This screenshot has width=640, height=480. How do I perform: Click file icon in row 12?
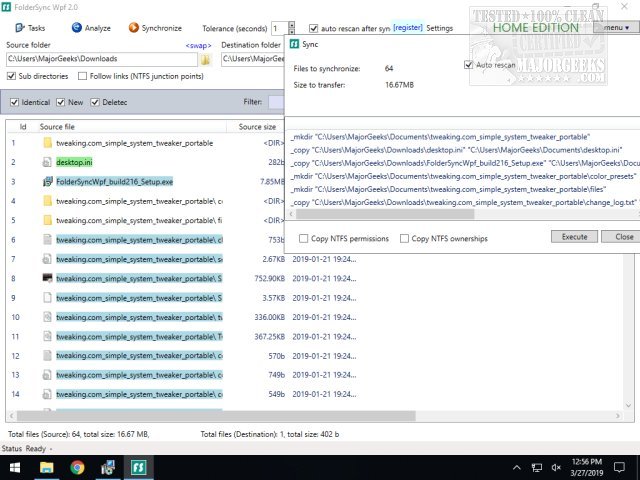click(x=47, y=356)
